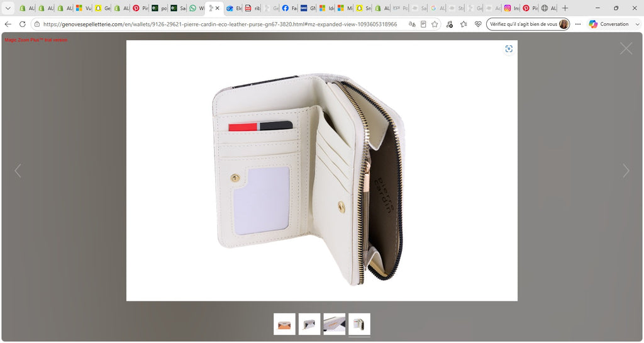Open the Settings and more menu
The image size is (644, 343).
pos(578,25)
